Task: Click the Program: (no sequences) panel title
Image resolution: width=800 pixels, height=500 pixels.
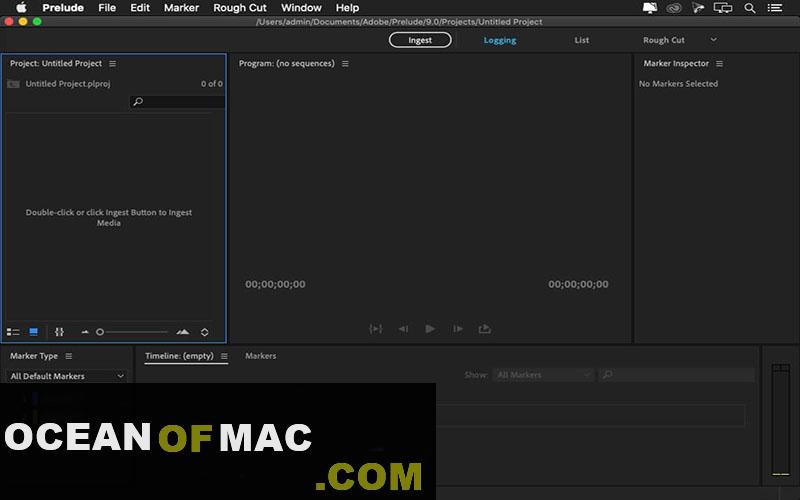Action: [x=287, y=64]
